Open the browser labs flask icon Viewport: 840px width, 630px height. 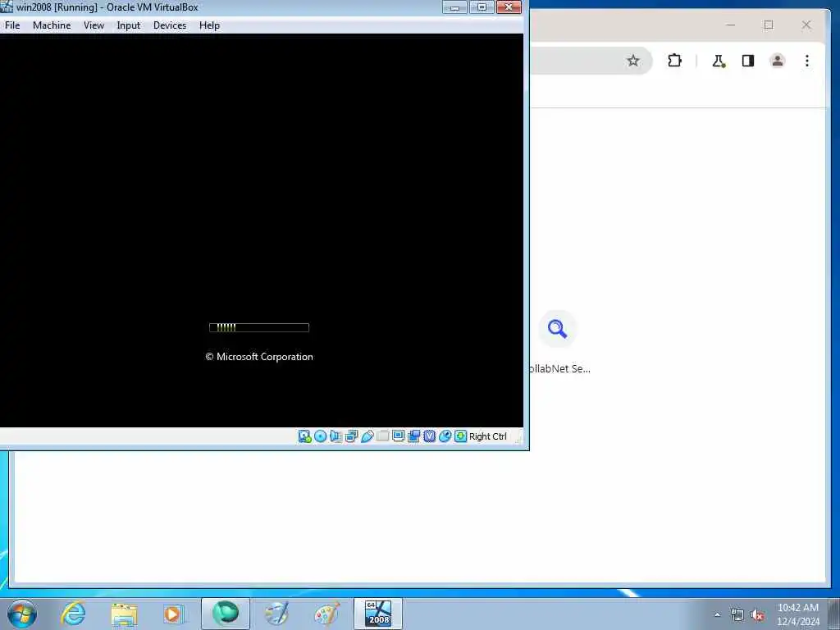click(719, 61)
